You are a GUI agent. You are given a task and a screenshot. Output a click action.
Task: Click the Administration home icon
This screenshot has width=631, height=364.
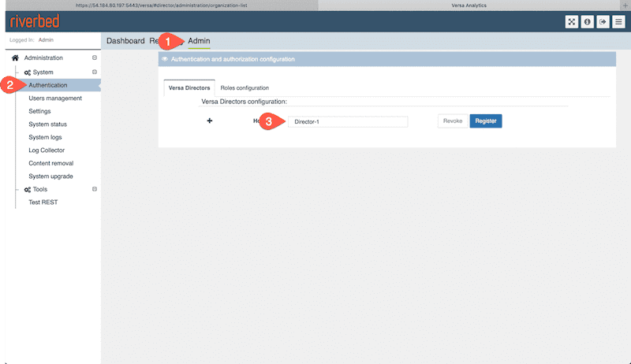tap(15, 58)
